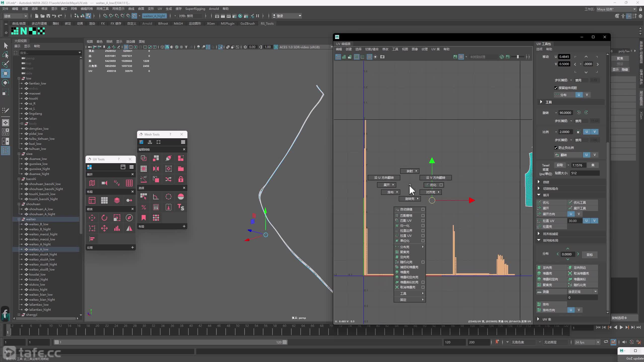This screenshot has width=644, height=362.
Task: Click Play forward button on timeline
Action: tap(621, 327)
